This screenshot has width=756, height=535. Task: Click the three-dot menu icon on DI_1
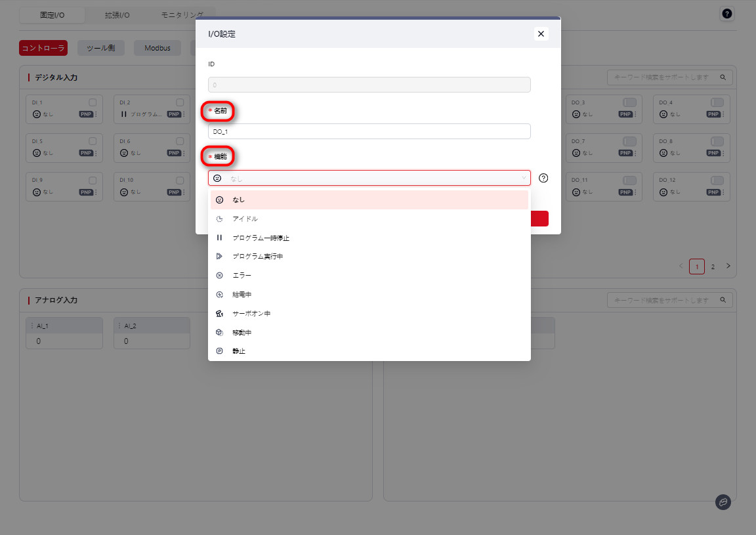click(x=96, y=114)
